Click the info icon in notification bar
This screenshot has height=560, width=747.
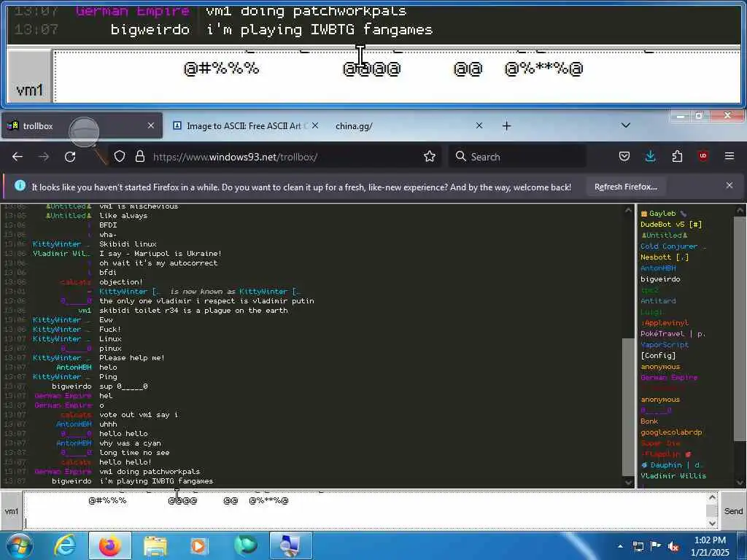pos(20,186)
